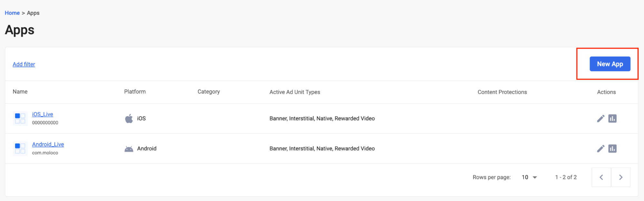The width and height of the screenshot is (644, 201).
Task: Navigate to Home breadcrumb
Action: pyautogui.click(x=12, y=13)
